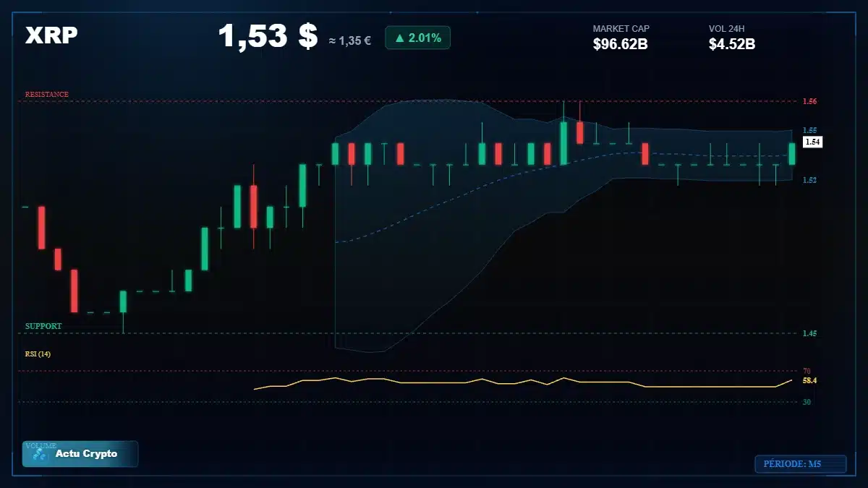The image size is (868, 488).
Task: Click the Actu Crypto logo icon
Action: (41, 455)
